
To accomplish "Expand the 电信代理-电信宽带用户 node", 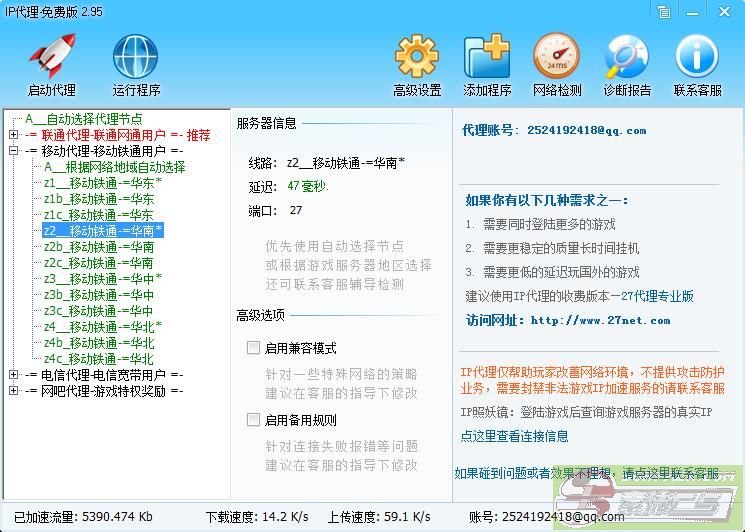I will coord(13,375).
